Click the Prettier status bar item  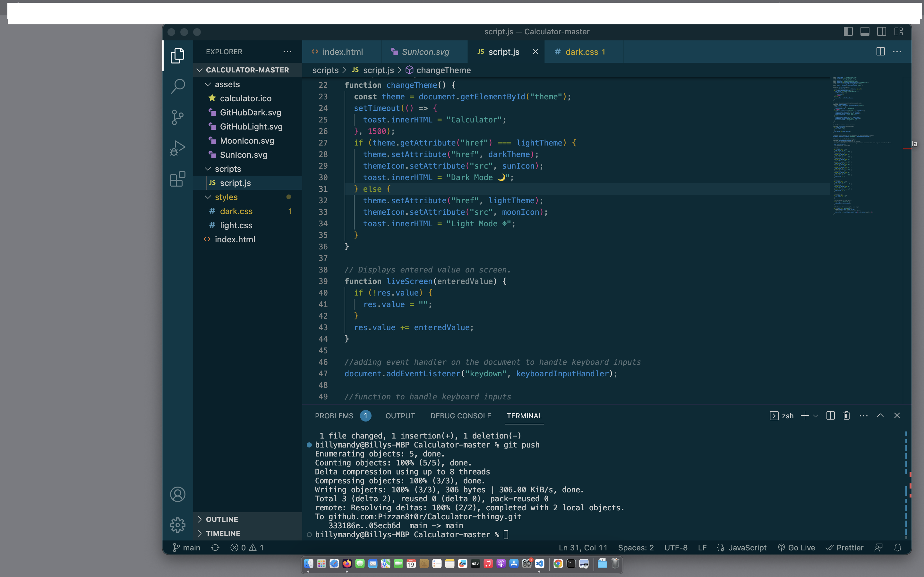[844, 547]
